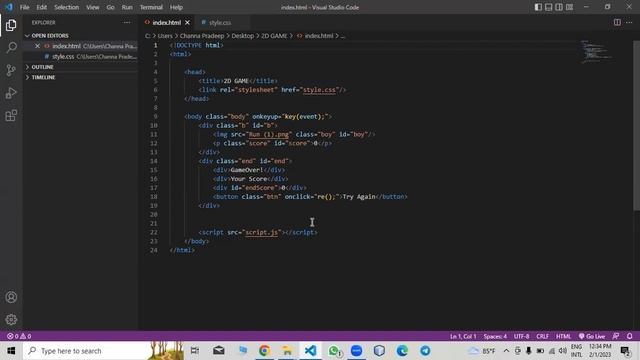
Task: Click the Type here to search box
Action: click(x=104, y=351)
